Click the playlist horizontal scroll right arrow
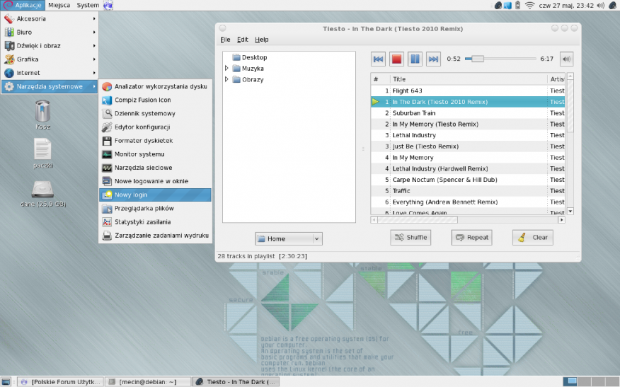 click(561, 220)
